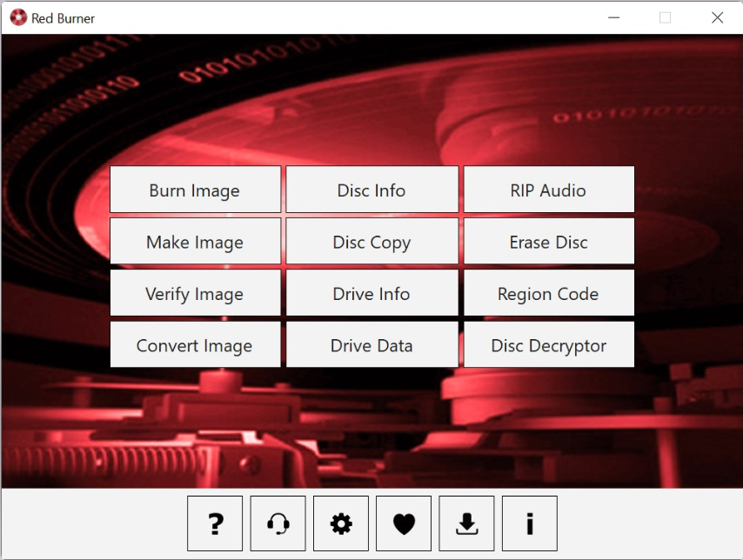
Task: Click the heart icon in bottom toolbar
Action: 404,523
